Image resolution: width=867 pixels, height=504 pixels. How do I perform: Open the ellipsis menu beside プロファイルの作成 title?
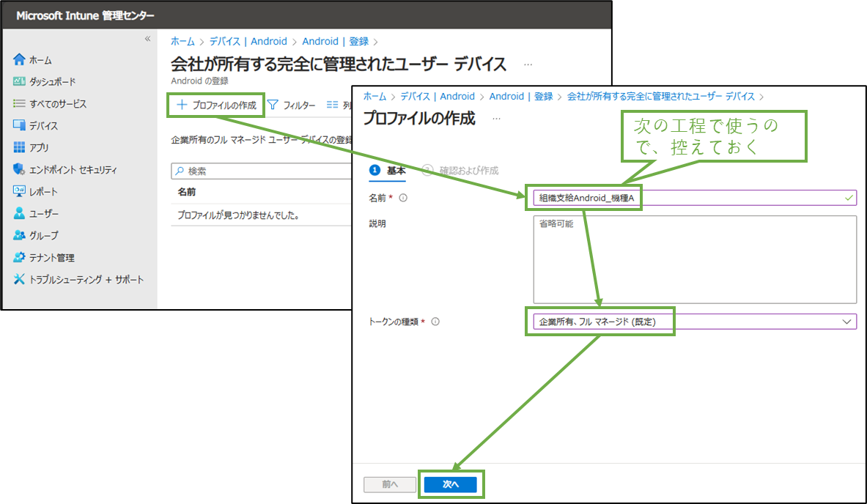pyautogui.click(x=497, y=119)
